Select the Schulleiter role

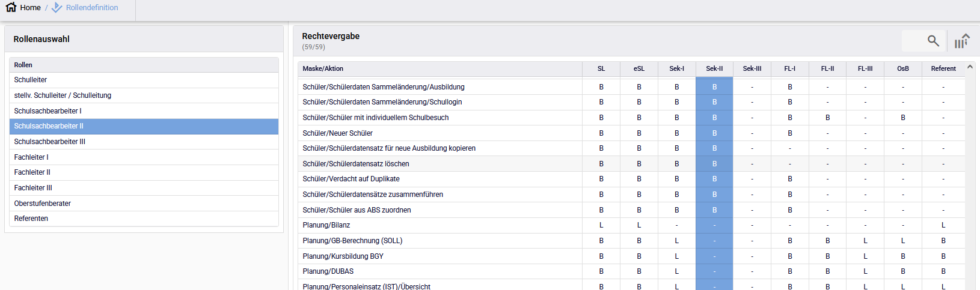(x=31, y=80)
